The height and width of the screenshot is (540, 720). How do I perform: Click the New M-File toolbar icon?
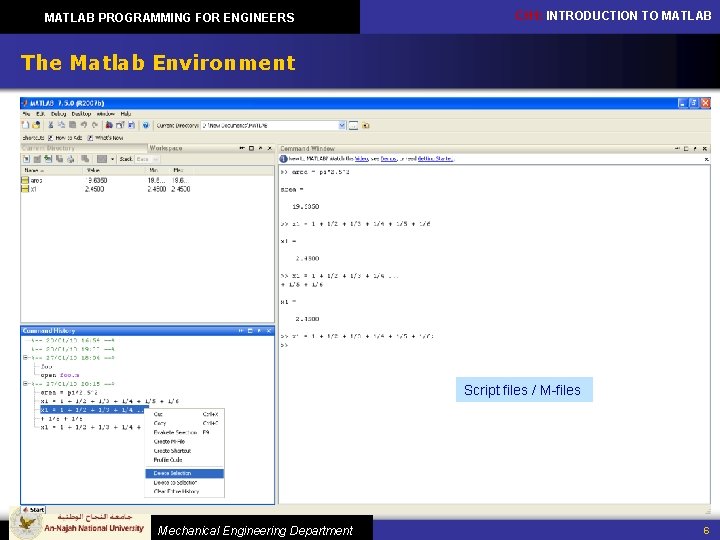(x=26, y=125)
